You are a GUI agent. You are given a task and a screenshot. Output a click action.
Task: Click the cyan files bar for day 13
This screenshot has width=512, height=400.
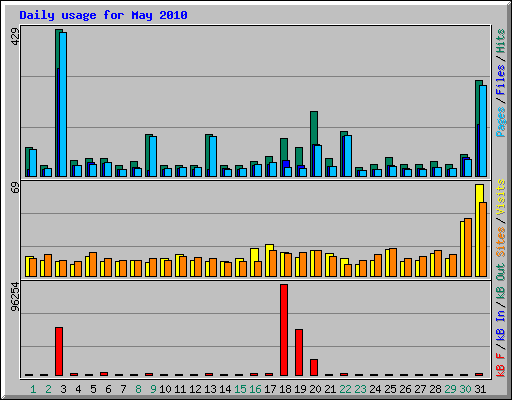pos(213,156)
